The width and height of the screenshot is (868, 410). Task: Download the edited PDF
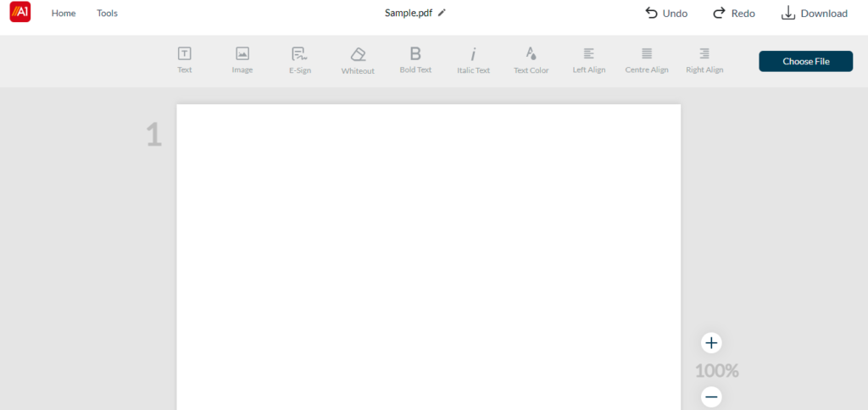(x=814, y=13)
